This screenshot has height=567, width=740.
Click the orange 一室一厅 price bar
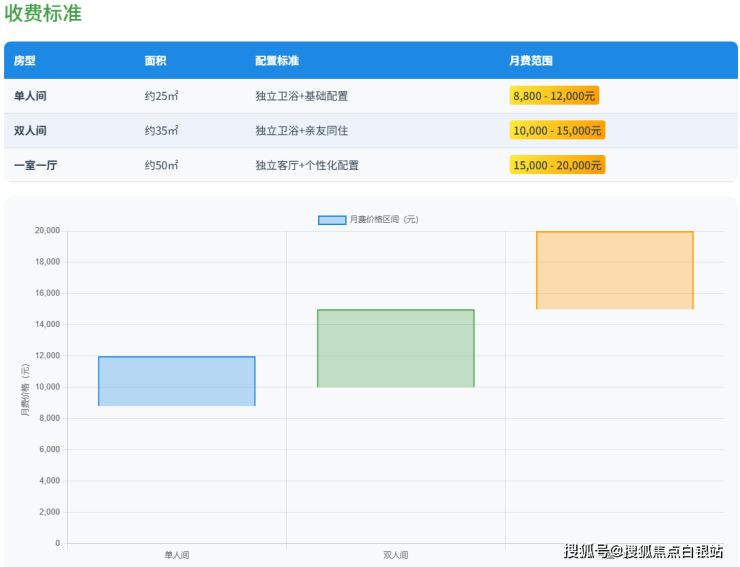(x=614, y=270)
